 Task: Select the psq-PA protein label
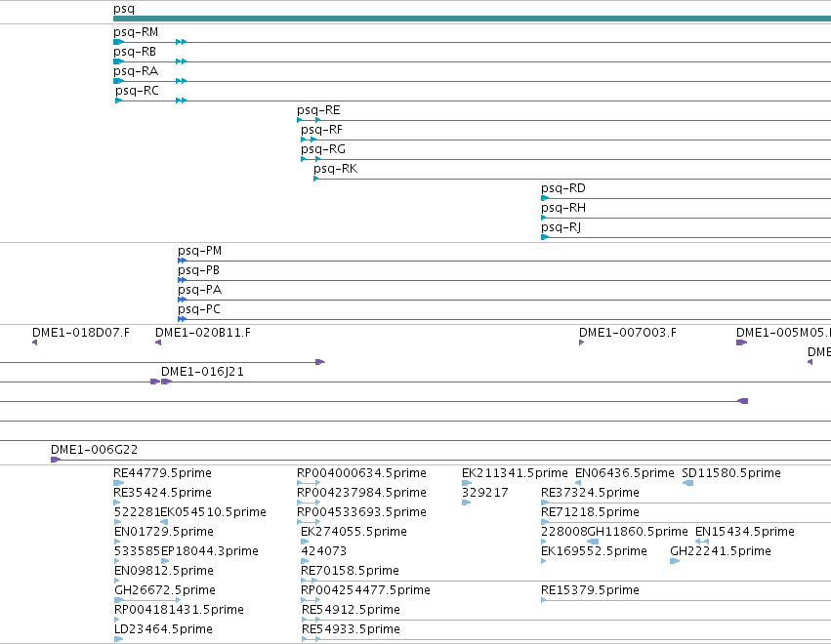(200, 290)
